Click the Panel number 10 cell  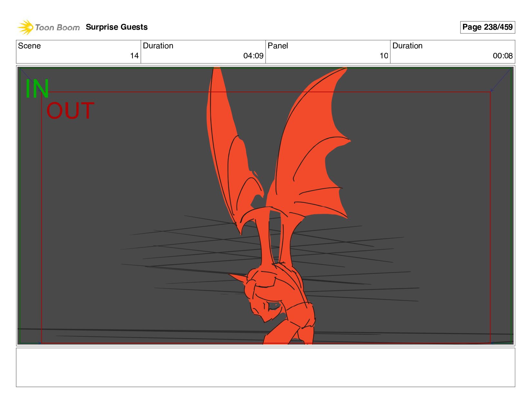tap(328, 52)
